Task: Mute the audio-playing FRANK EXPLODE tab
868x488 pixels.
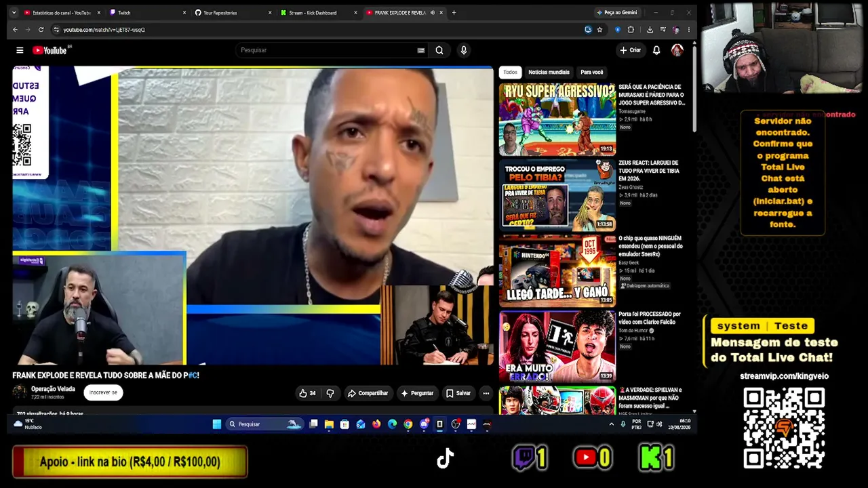Action: [433, 13]
